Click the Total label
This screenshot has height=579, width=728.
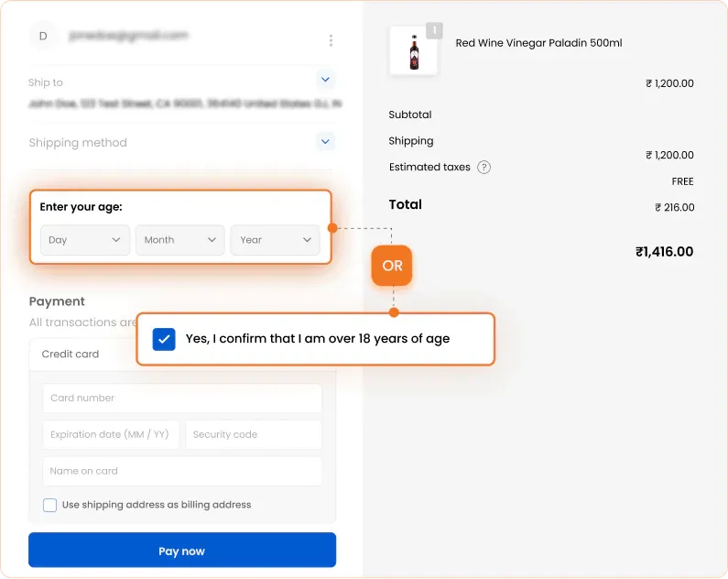click(406, 205)
